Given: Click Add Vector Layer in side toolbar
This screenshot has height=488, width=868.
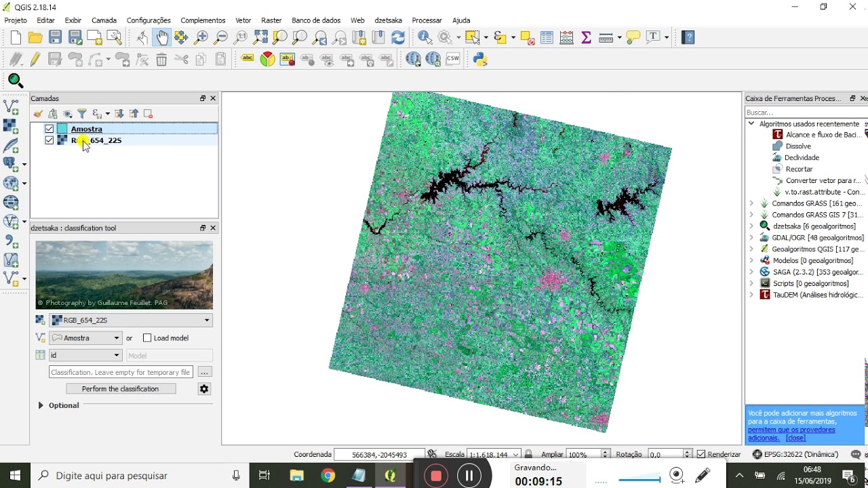Looking at the screenshot, I should point(12,106).
